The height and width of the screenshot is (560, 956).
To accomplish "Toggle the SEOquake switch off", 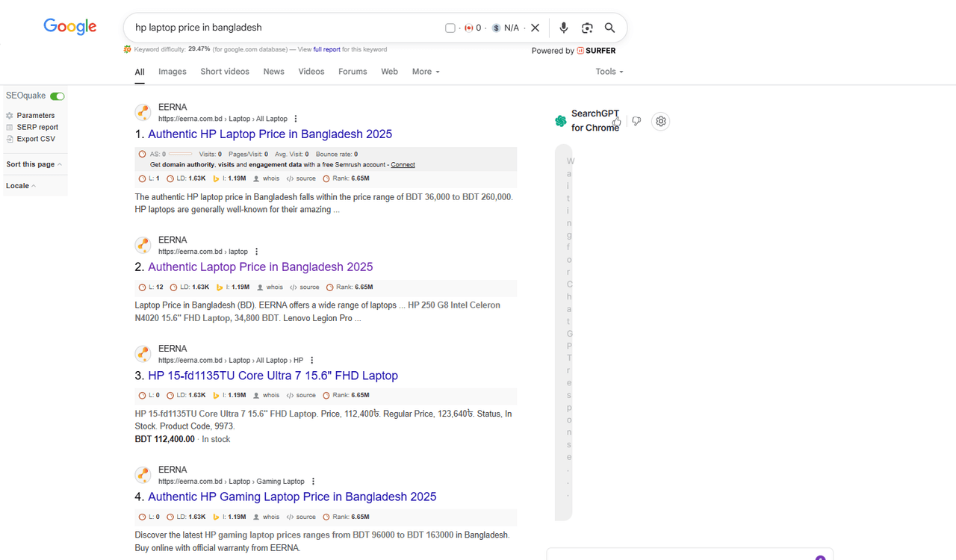I will coord(58,96).
